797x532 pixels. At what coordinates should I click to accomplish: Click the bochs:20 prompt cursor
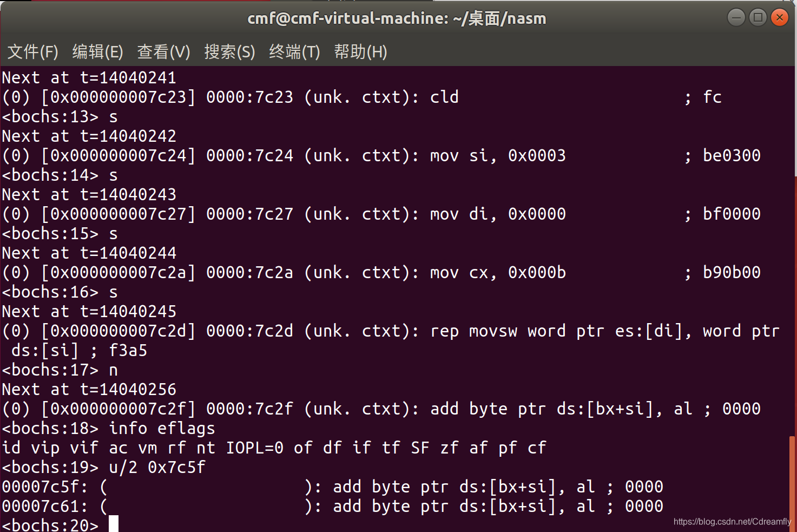click(113, 524)
